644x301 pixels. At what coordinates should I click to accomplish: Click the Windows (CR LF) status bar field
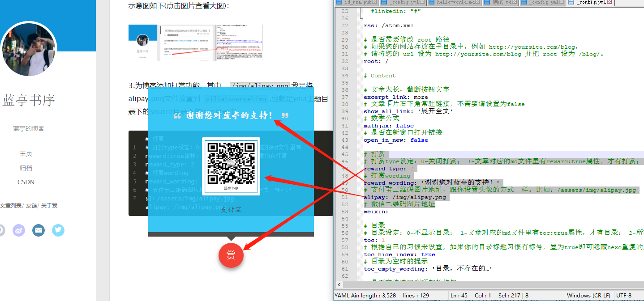[588, 295]
